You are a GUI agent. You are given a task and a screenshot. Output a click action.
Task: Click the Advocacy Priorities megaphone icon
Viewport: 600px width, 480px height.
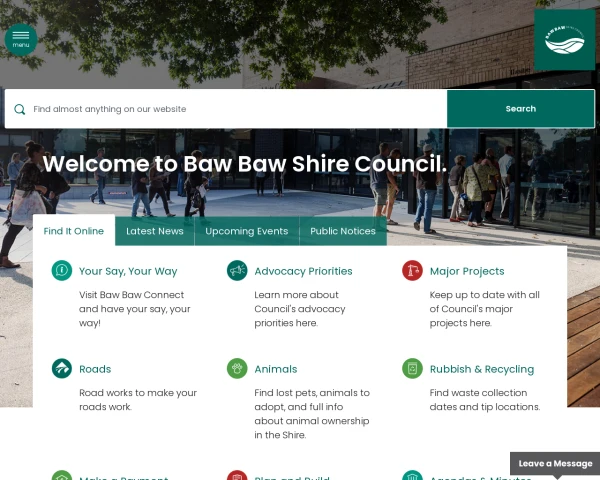237,270
